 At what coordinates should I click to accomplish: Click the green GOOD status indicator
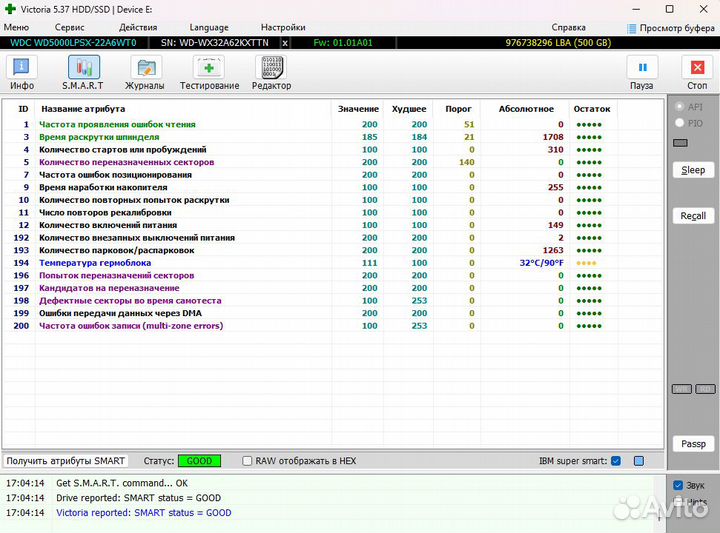199,461
